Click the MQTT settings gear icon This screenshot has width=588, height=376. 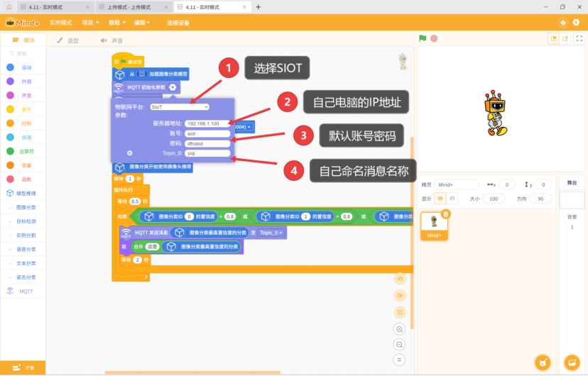click(173, 87)
